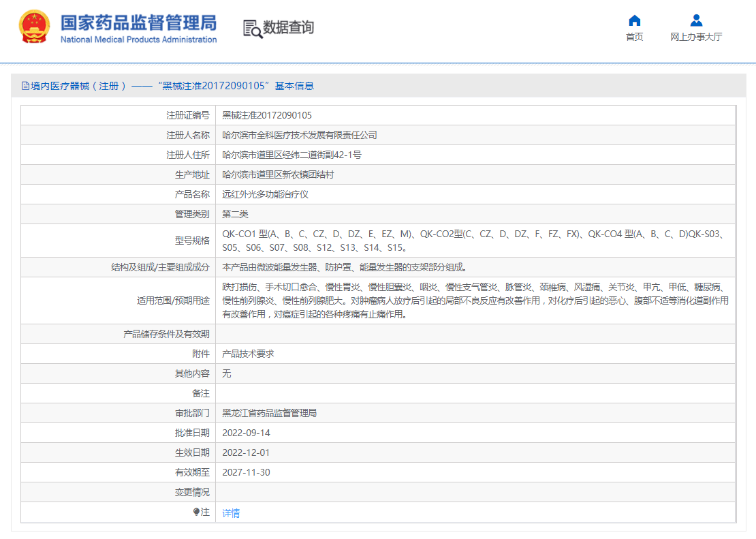Click the document icon before 境内医疗器械

[25, 86]
